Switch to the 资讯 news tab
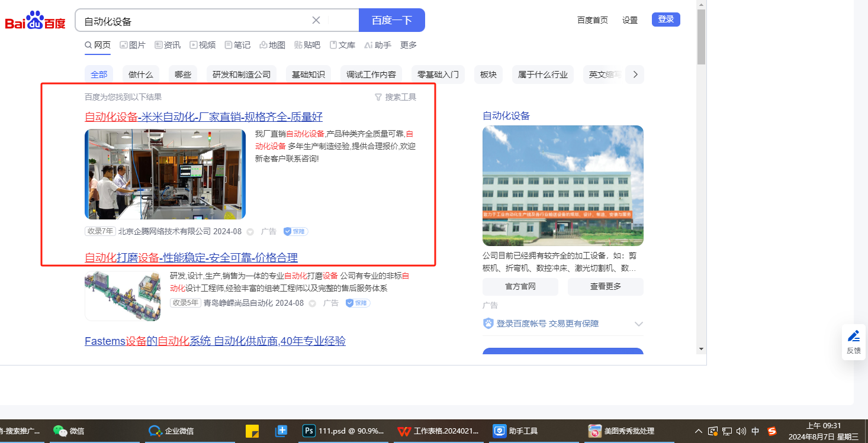The width and height of the screenshot is (868, 443). 168,45
